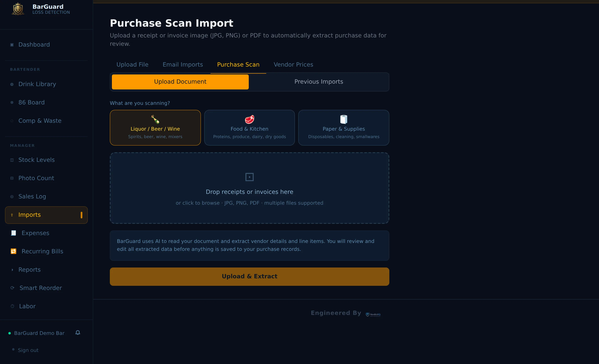
Task: Open the Vendor Prices tab
Action: (x=293, y=65)
